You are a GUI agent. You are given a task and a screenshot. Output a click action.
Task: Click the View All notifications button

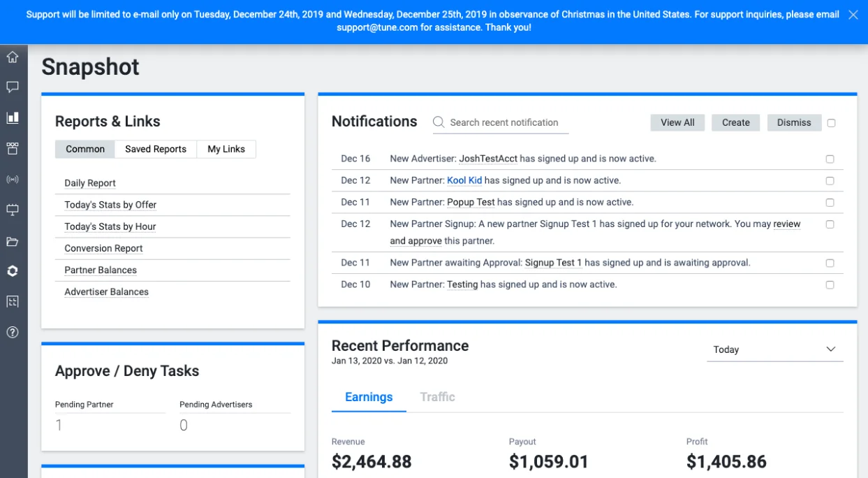677,122
